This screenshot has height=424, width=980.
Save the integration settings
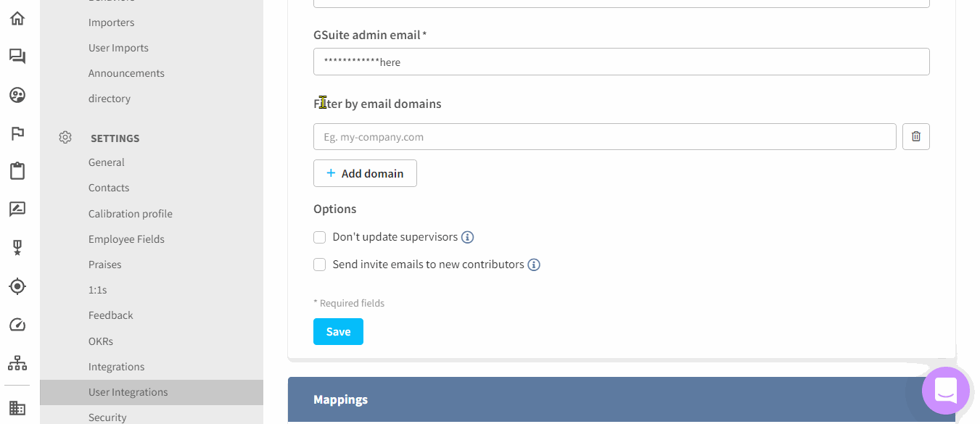point(338,331)
